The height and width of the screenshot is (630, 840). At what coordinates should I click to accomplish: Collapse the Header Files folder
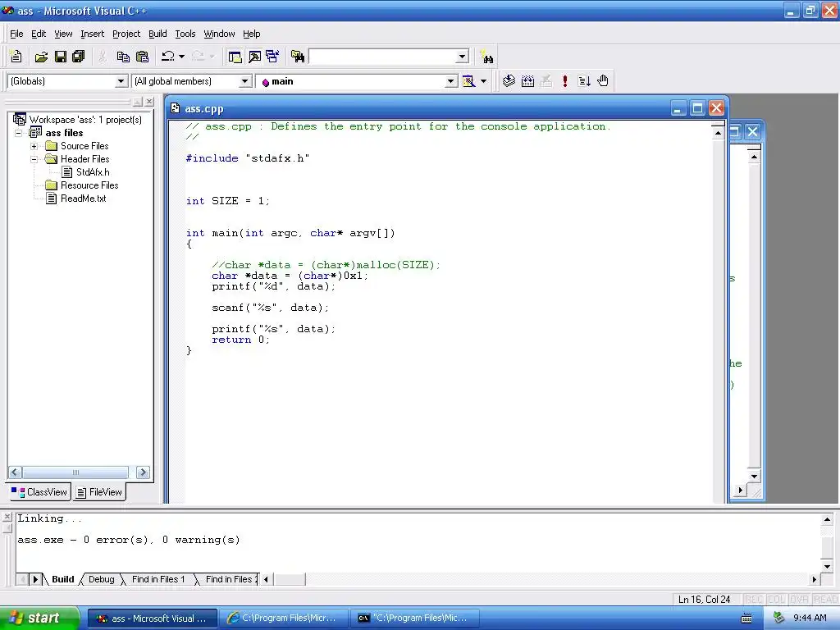(34, 159)
